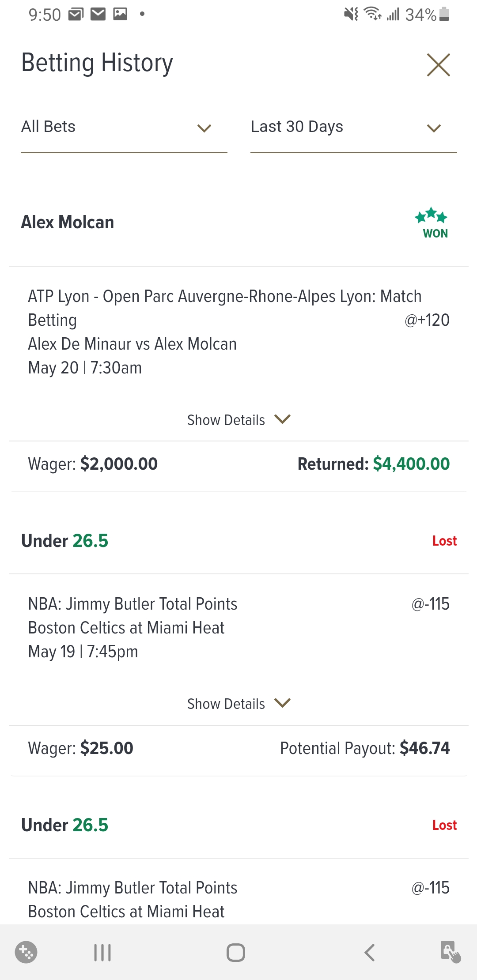This screenshot has height=980, width=477.
Task: Tap the first red Lost status label
Action: 444,541
